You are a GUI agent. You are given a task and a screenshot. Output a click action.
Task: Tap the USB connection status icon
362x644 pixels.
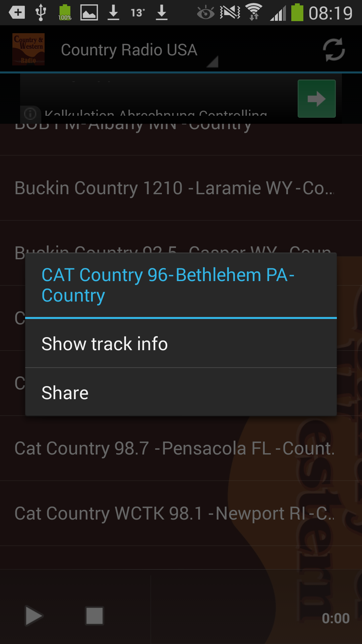(x=41, y=13)
